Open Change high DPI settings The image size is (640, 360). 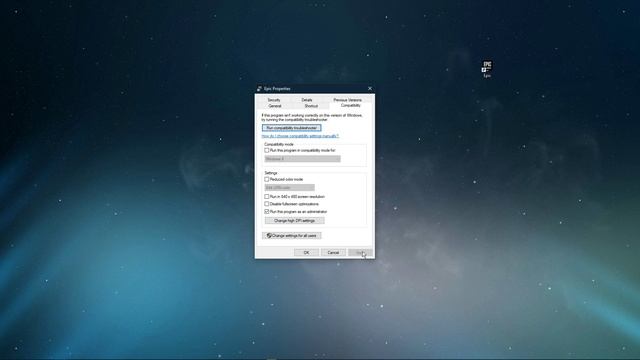[294, 221]
